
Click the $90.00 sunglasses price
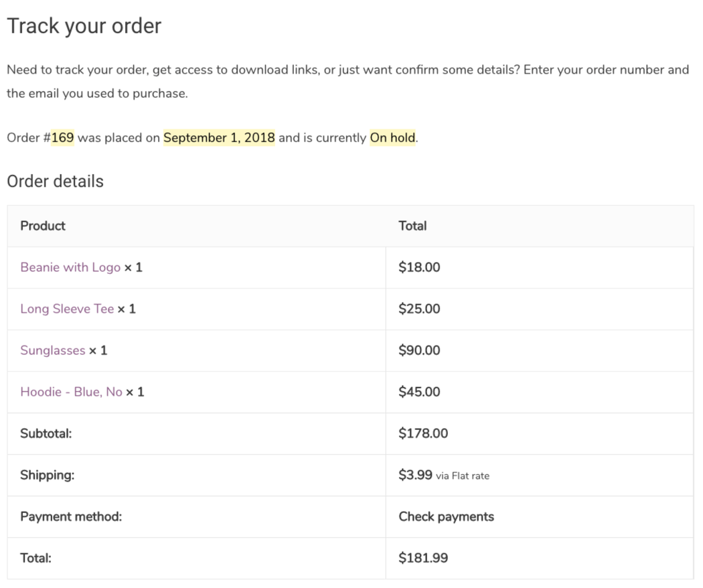[419, 350]
